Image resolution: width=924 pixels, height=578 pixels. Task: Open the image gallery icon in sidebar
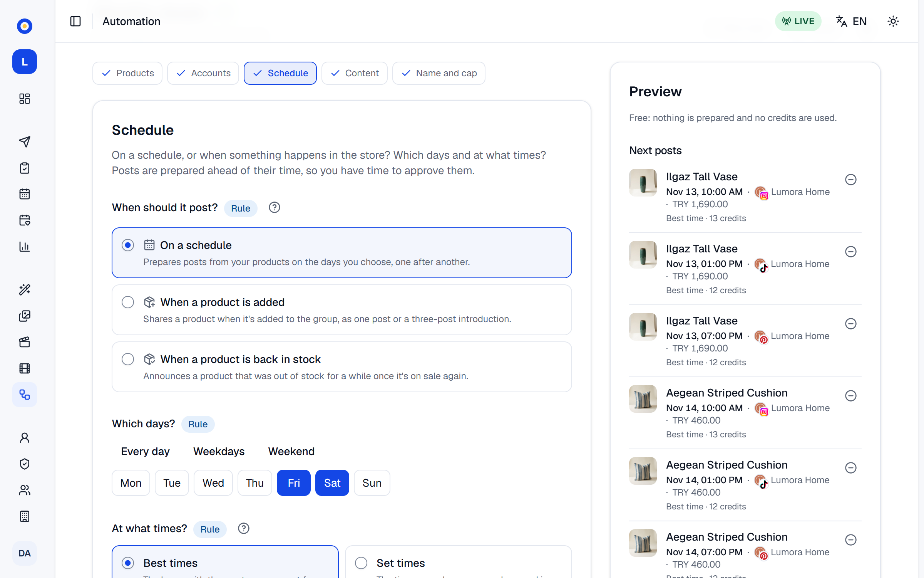point(25,316)
